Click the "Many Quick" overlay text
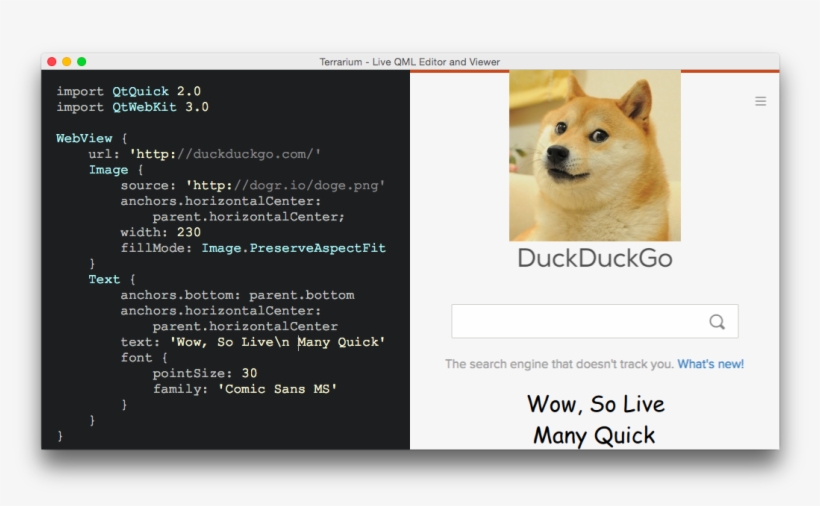Viewport: 820px width, 506px height. tap(594, 435)
